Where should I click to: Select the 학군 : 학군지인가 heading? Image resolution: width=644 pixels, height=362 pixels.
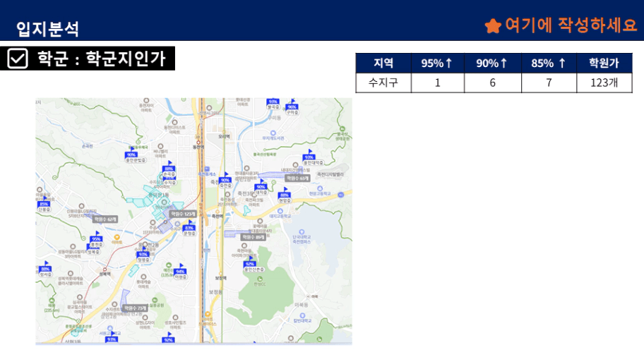[x=102, y=59]
